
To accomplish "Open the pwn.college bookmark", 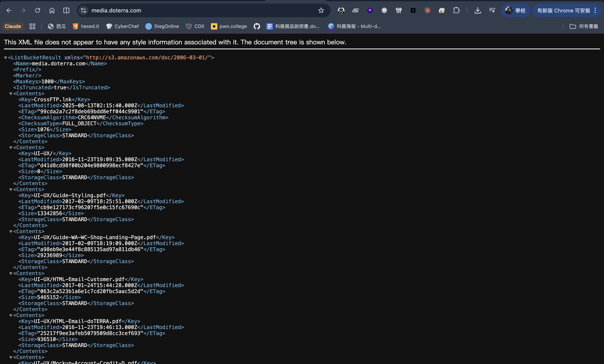I will coord(229,26).
